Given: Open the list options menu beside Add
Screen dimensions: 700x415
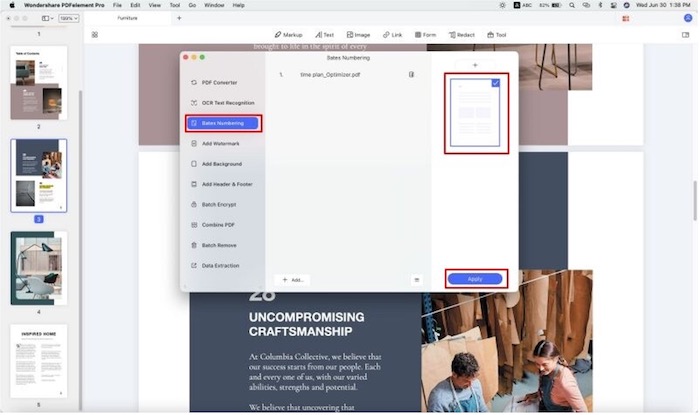Looking at the screenshot, I should point(417,280).
